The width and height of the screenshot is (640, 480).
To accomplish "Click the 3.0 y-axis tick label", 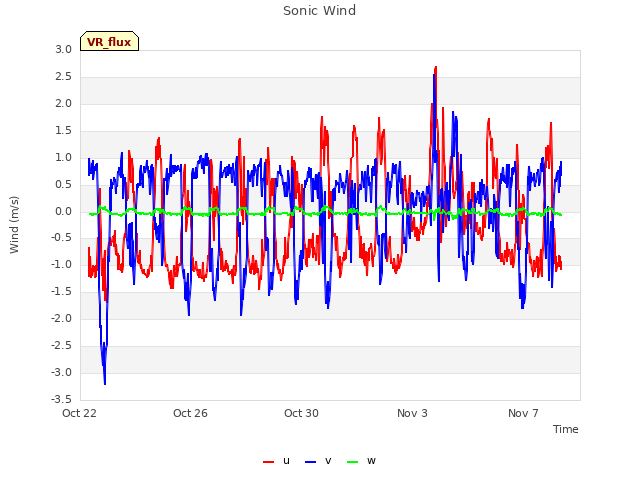I will click(64, 50).
